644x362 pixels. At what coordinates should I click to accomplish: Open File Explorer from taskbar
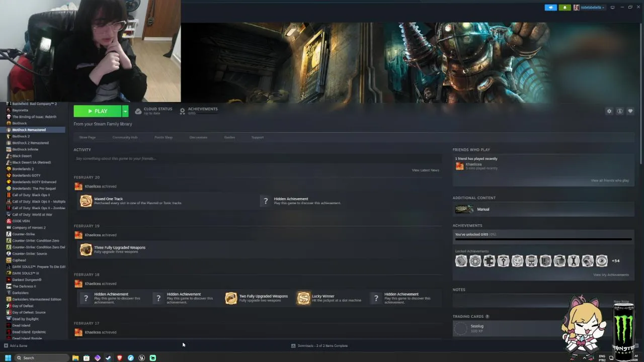click(75, 358)
